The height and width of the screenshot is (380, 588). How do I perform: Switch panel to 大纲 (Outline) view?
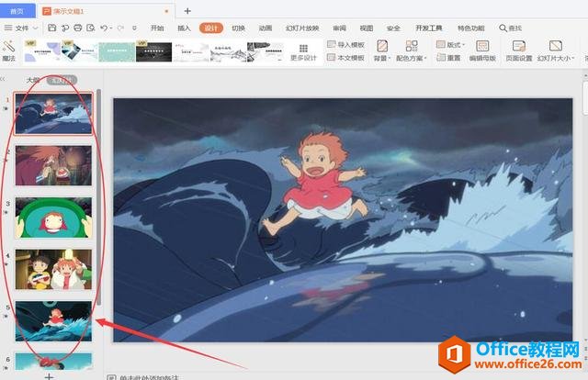point(34,80)
